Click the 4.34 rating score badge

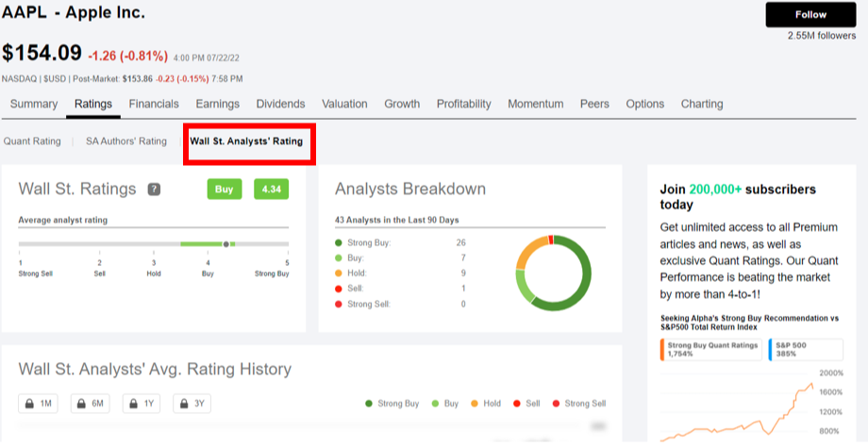coord(272,190)
